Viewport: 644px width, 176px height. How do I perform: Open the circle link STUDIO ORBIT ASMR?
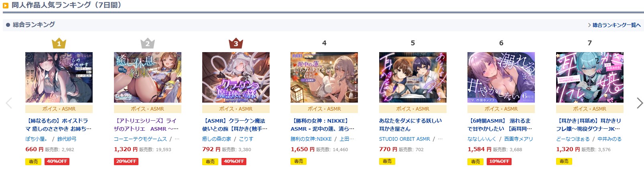404,139
